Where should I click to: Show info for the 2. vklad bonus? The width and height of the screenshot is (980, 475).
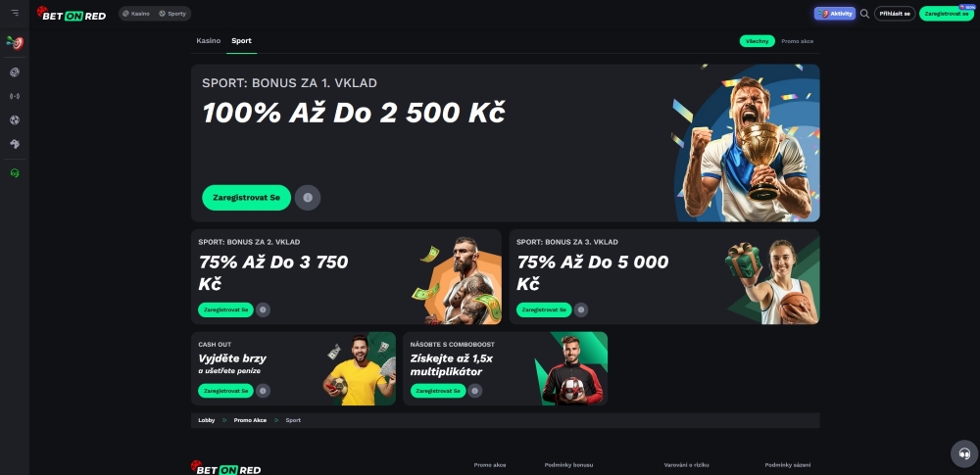(x=263, y=310)
